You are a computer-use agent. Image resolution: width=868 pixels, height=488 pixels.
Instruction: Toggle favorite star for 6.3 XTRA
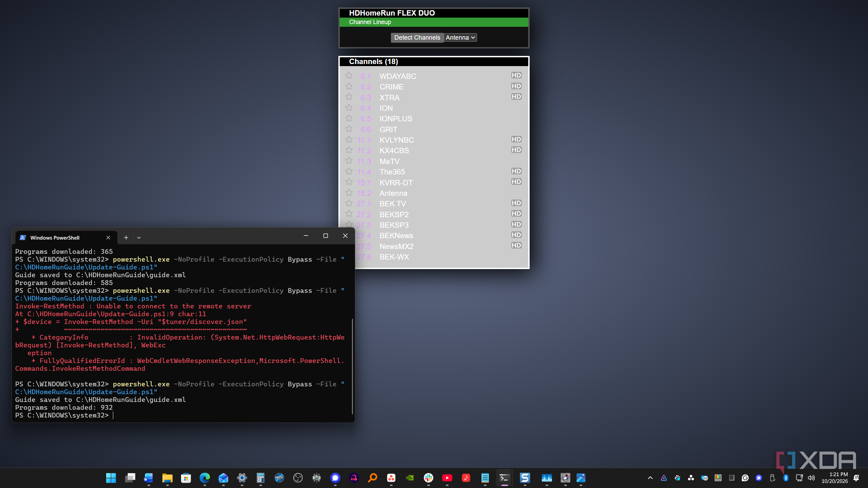tap(349, 97)
